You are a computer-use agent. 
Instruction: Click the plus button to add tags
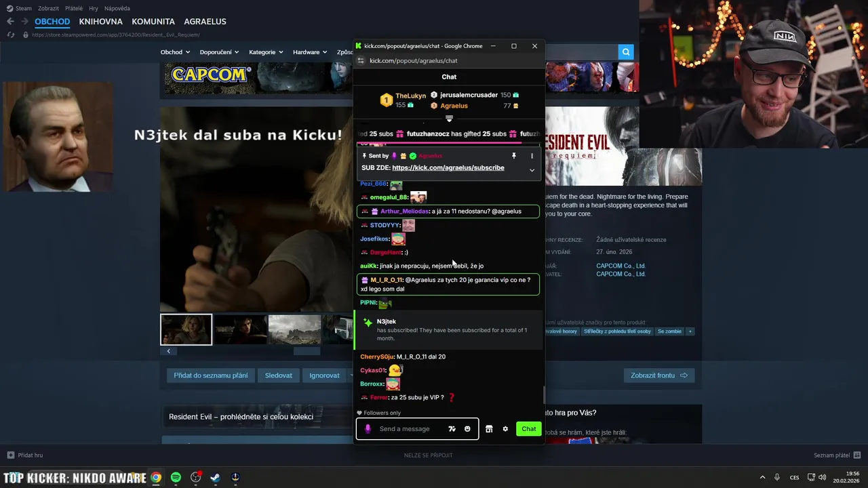(x=690, y=331)
